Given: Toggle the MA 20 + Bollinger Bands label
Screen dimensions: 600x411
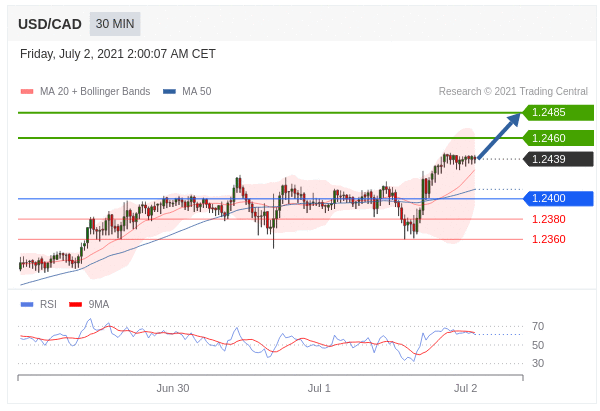Looking at the screenshot, I should click(x=95, y=92).
